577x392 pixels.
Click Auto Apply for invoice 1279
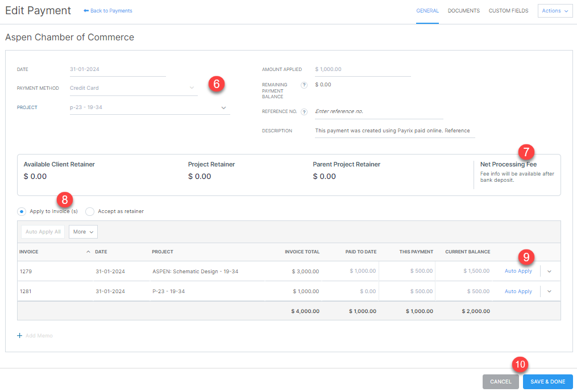pyautogui.click(x=518, y=272)
